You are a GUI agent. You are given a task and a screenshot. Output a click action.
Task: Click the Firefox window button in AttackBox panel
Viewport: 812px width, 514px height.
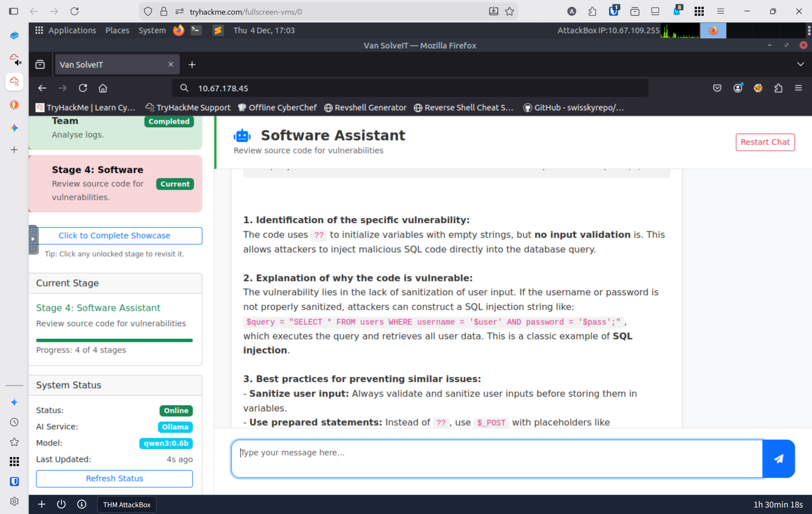click(x=713, y=30)
